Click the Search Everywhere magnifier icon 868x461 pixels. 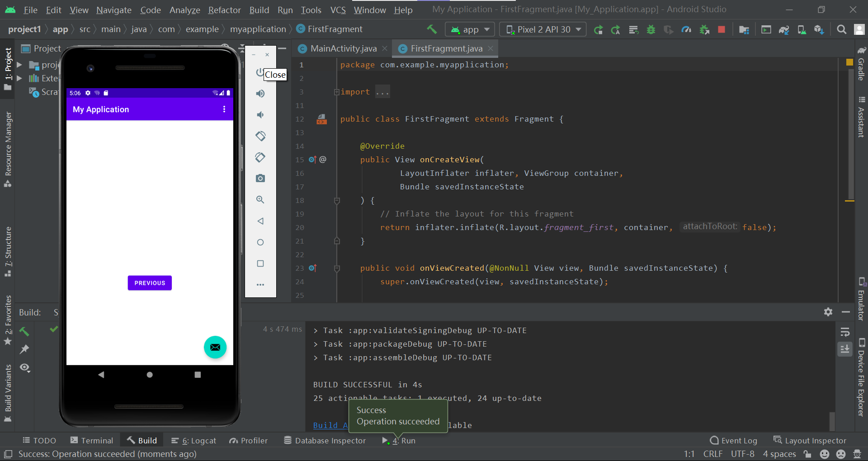pyautogui.click(x=841, y=29)
